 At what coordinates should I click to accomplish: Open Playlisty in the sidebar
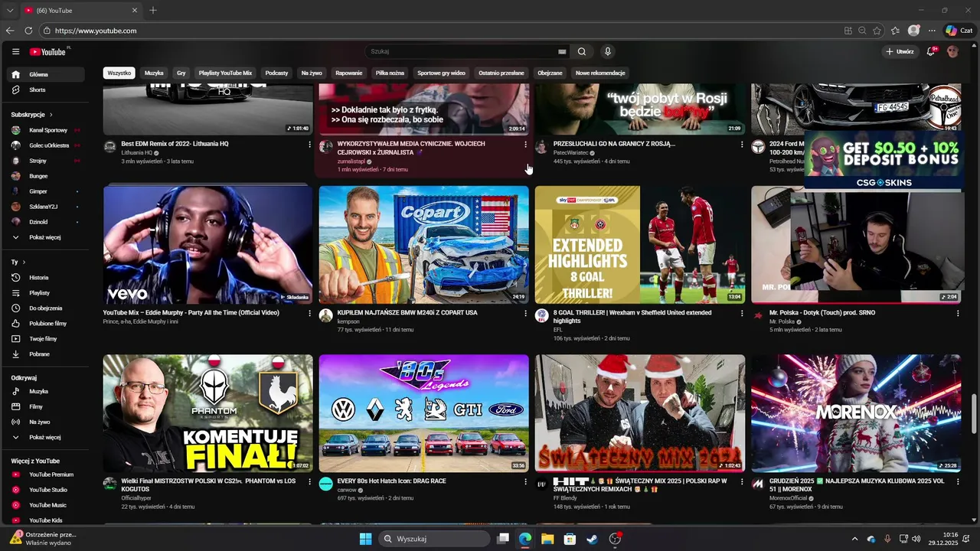click(47, 292)
